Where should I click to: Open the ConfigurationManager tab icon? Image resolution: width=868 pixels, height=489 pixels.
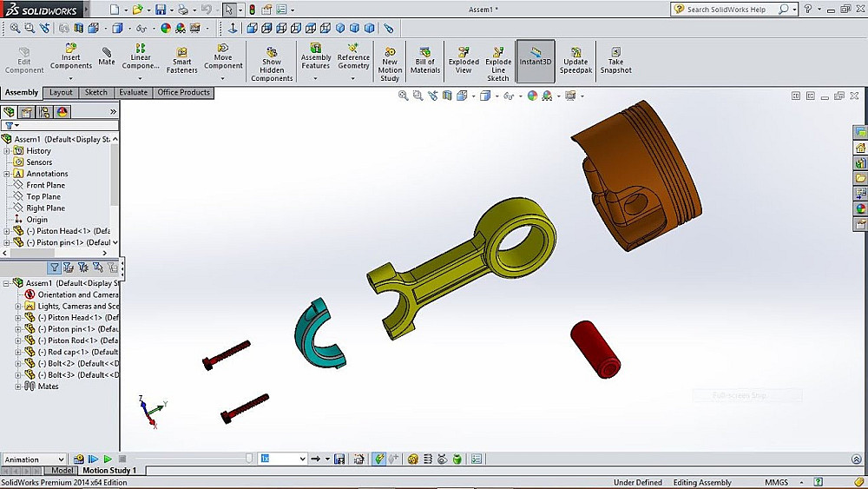tap(44, 112)
